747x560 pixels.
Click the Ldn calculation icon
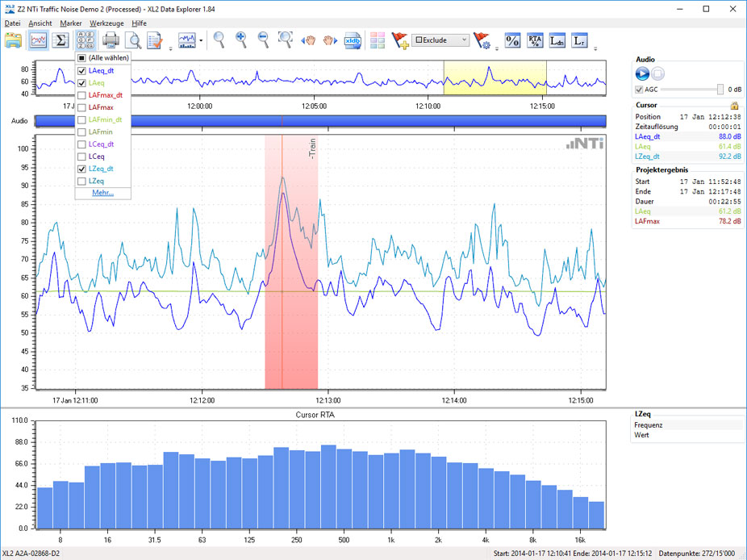tap(557, 40)
